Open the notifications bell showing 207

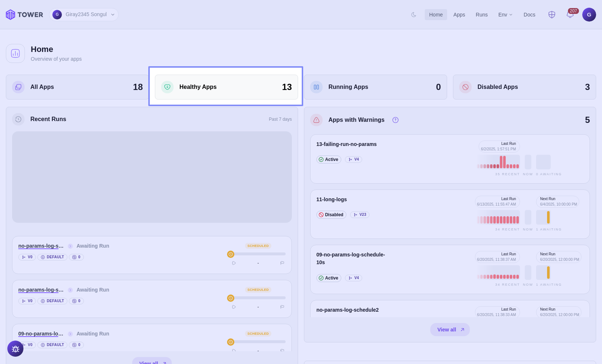pos(570,15)
